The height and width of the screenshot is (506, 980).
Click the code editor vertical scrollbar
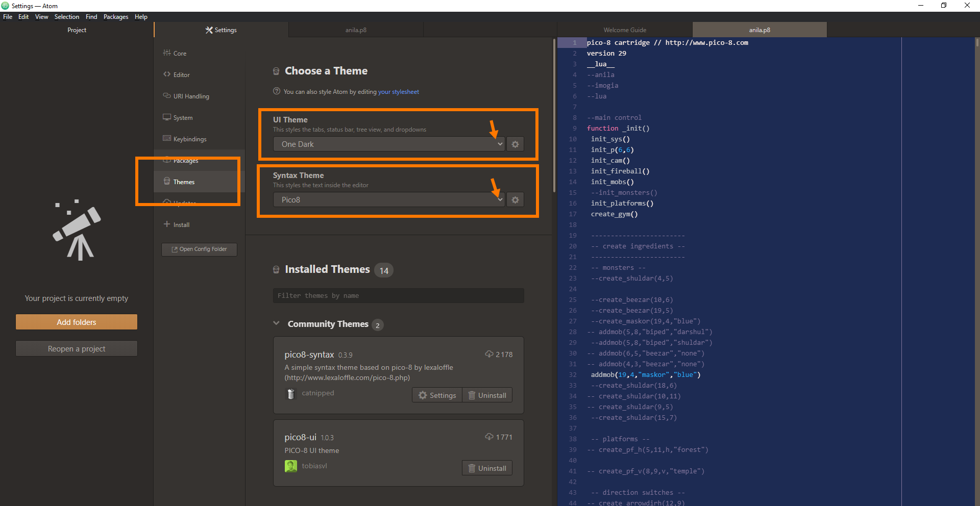(x=977, y=42)
